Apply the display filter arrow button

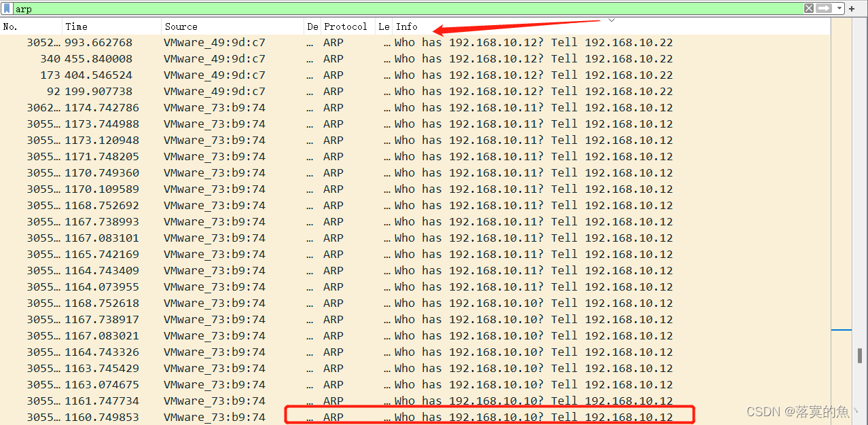(x=824, y=8)
